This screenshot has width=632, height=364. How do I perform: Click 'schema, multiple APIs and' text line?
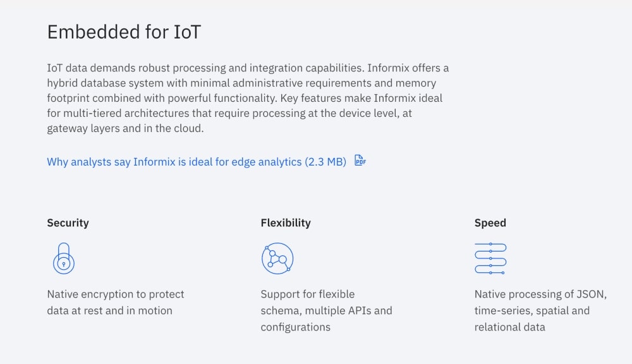click(326, 310)
